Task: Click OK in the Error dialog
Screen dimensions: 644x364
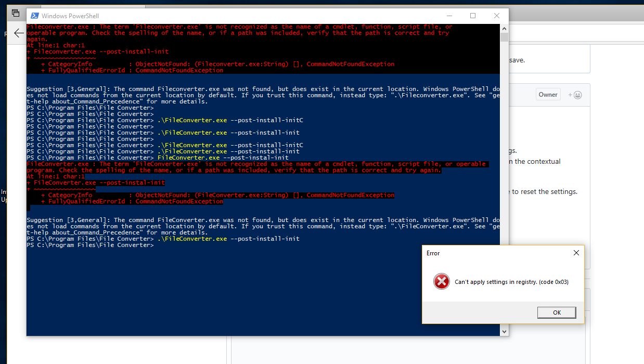Action: click(557, 313)
